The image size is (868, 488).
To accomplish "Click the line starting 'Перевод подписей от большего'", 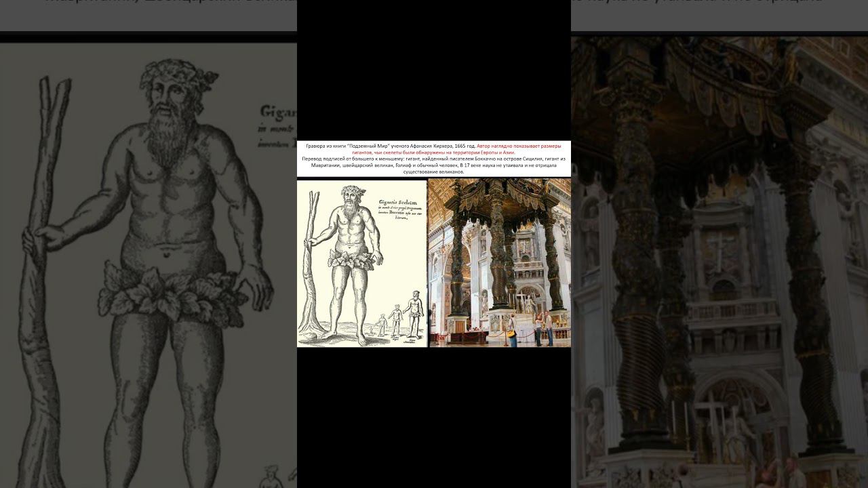I will 433,159.
